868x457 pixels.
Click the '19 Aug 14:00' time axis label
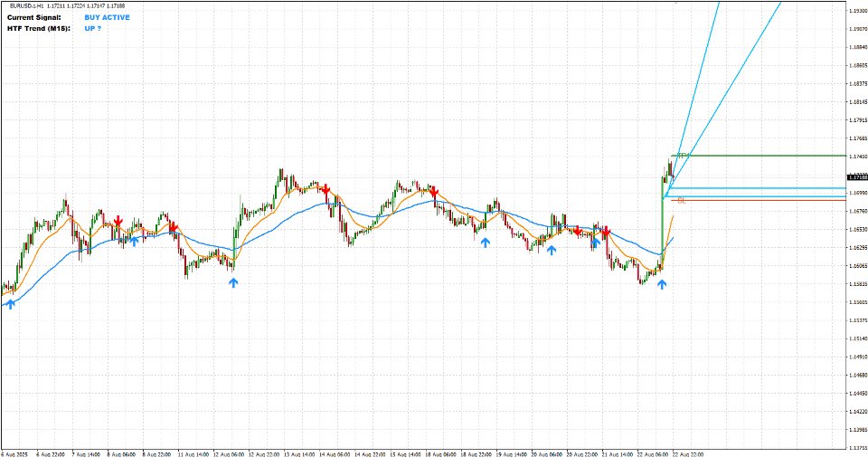tap(512, 453)
